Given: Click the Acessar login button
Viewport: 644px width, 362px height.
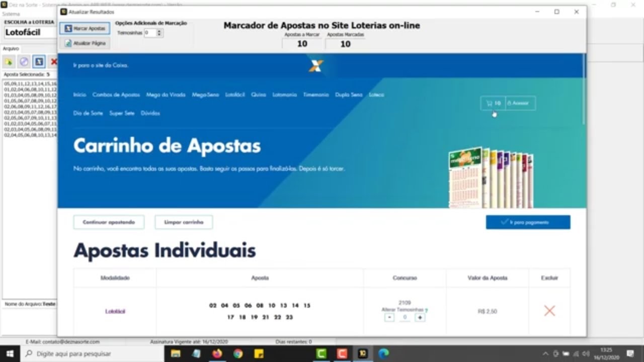Looking at the screenshot, I should click(520, 103).
